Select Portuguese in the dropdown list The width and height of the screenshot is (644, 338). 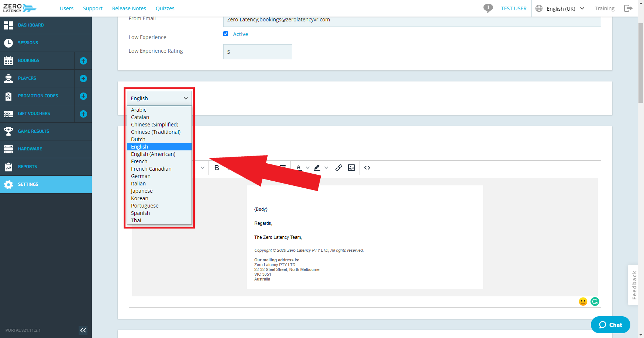[159, 206]
